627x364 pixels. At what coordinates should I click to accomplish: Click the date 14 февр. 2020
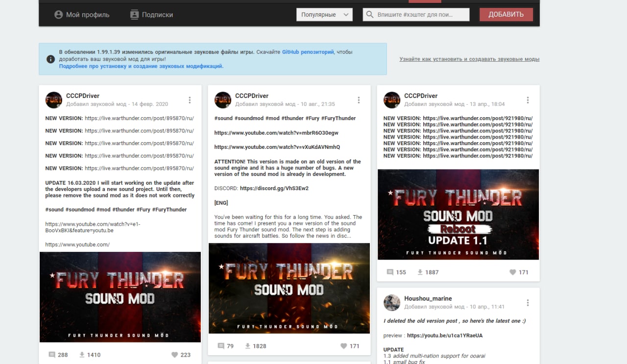(150, 104)
